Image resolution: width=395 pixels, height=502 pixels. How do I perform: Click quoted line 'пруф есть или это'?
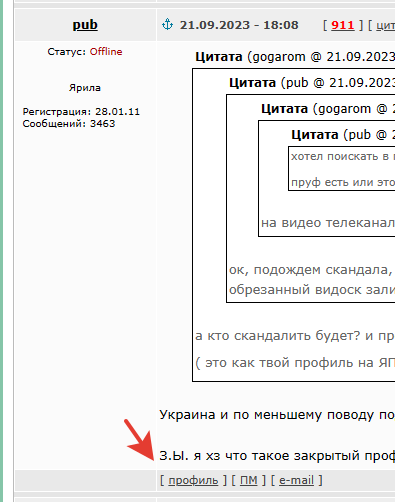pos(343,183)
